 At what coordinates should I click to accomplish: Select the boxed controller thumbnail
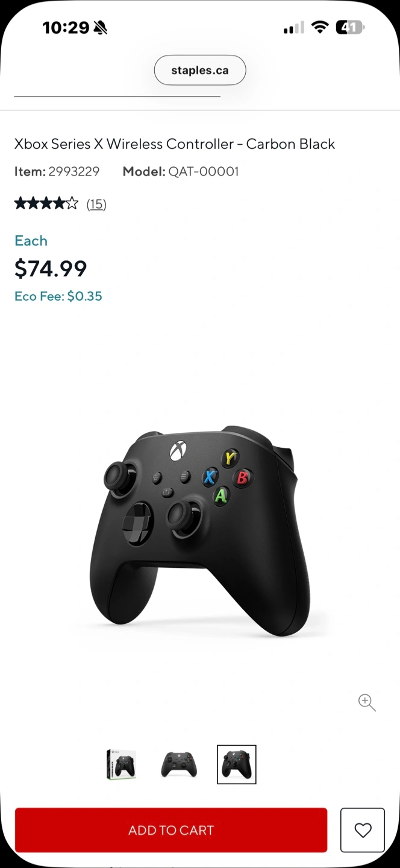click(x=121, y=764)
